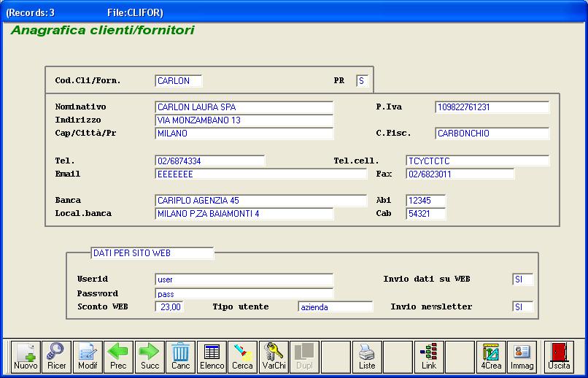Viewport: 588px width, 378px height.
Task: Click the PR field containing S
Action: tap(363, 80)
